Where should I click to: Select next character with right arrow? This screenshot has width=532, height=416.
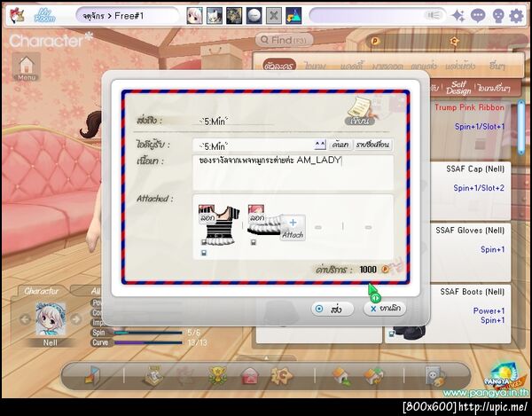coord(76,319)
